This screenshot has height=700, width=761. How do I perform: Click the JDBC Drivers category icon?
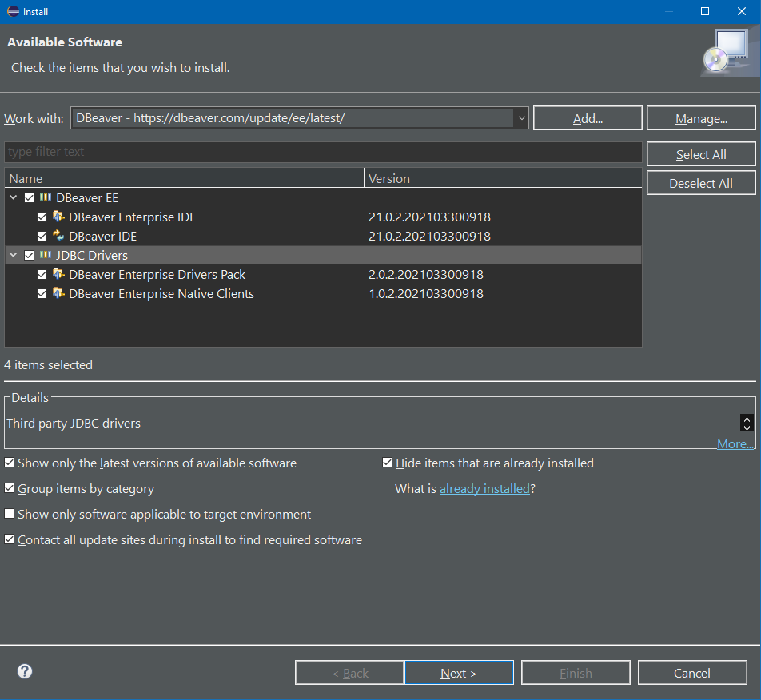click(x=45, y=255)
